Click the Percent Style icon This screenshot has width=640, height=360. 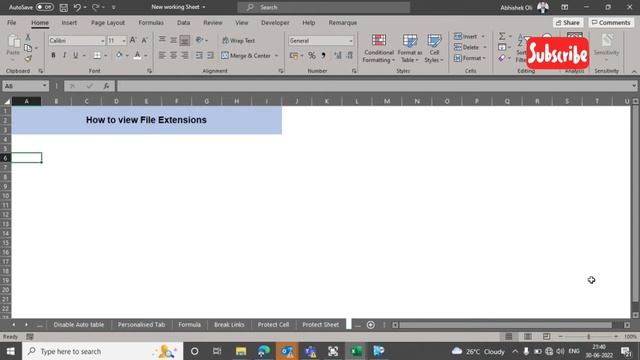tap(312, 55)
